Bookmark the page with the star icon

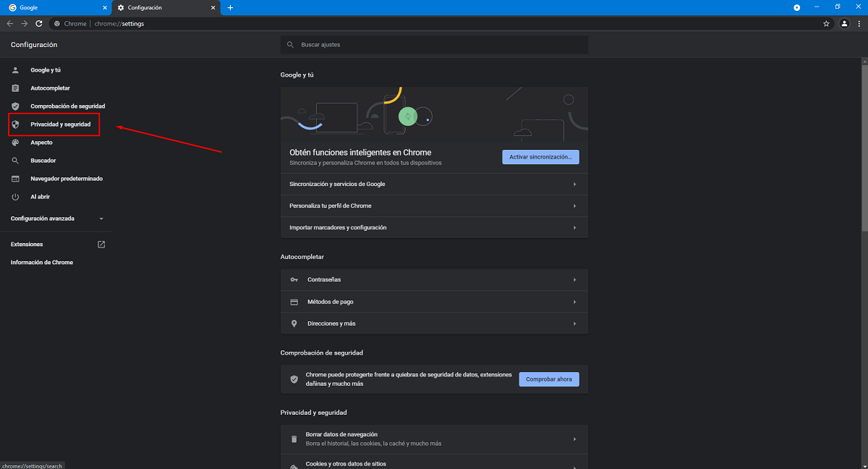(x=826, y=24)
